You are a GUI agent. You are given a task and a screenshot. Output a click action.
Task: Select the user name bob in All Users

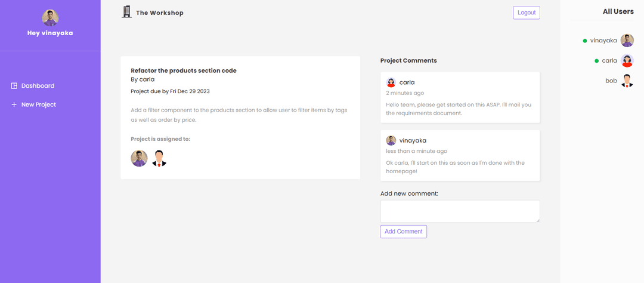611,81
